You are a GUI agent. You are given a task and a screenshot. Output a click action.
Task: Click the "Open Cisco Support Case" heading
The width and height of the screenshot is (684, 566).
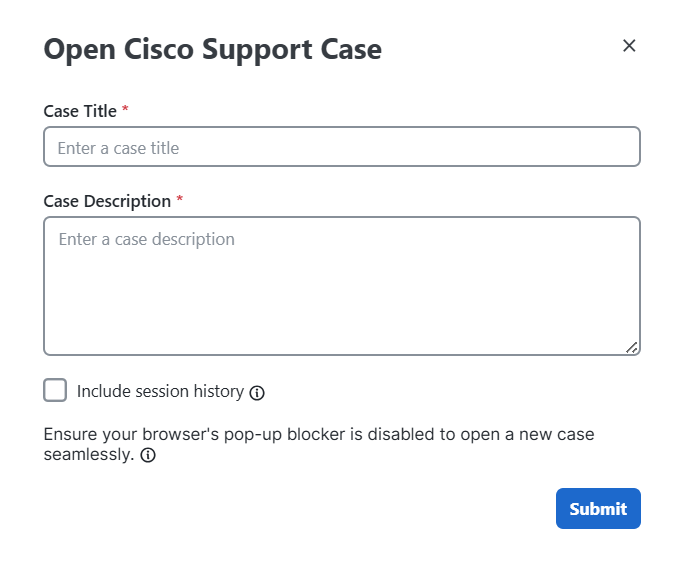tap(212, 49)
